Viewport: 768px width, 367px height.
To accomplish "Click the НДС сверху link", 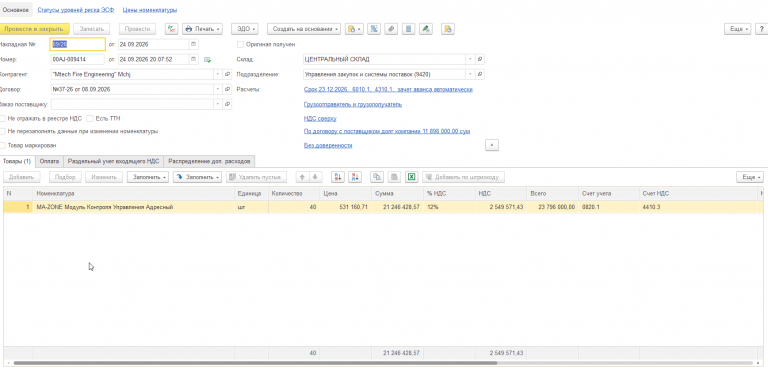I will (320, 119).
